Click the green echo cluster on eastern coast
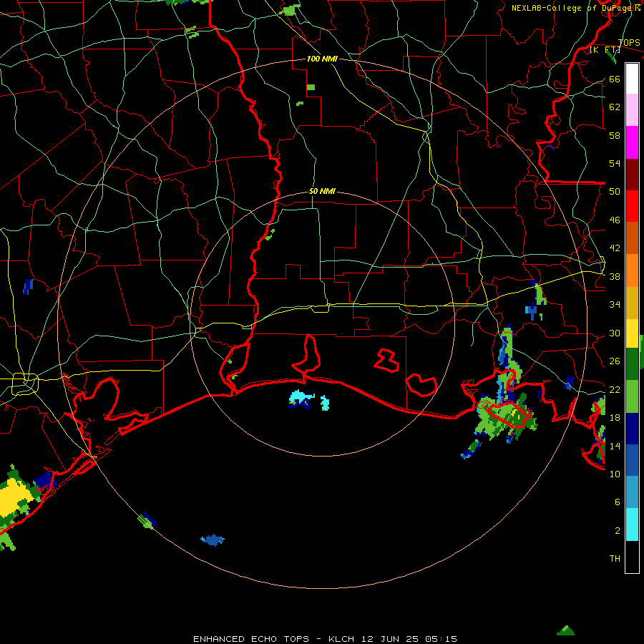The width and height of the screenshot is (644, 644). (x=506, y=418)
